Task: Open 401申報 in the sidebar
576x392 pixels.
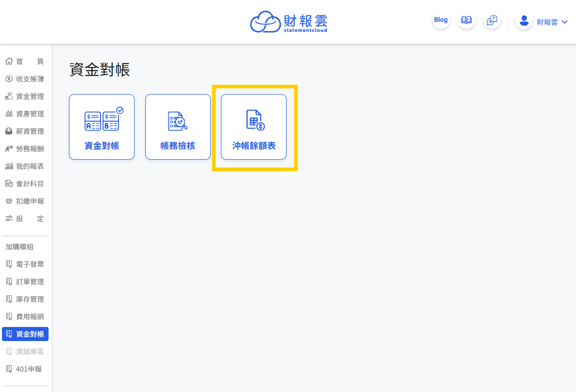Action: pyautogui.click(x=25, y=369)
